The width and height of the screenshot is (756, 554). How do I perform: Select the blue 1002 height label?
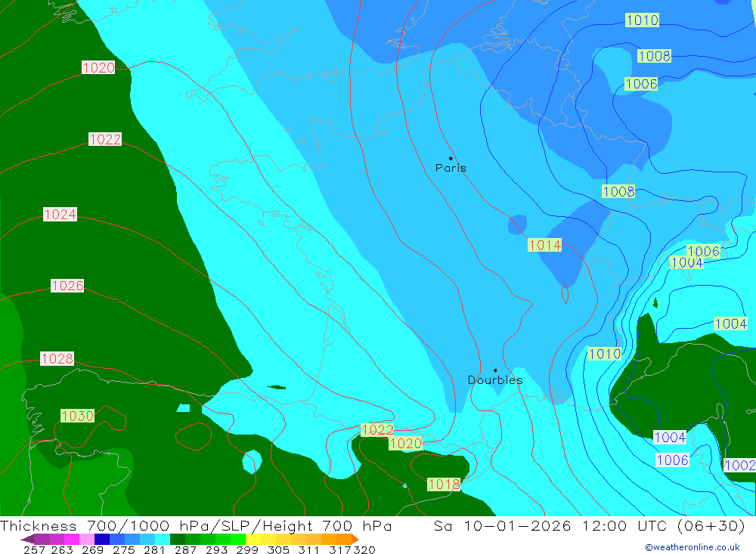740,465
